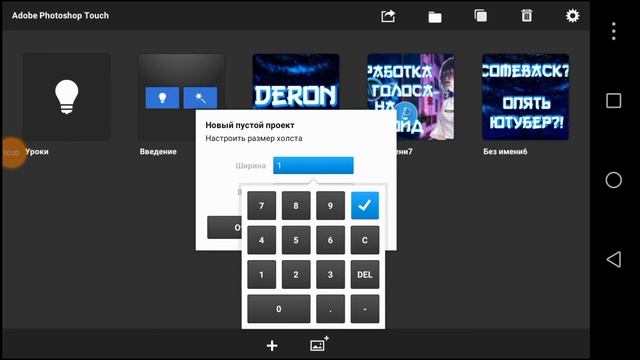Tap keypad digit 0

(x=278, y=309)
